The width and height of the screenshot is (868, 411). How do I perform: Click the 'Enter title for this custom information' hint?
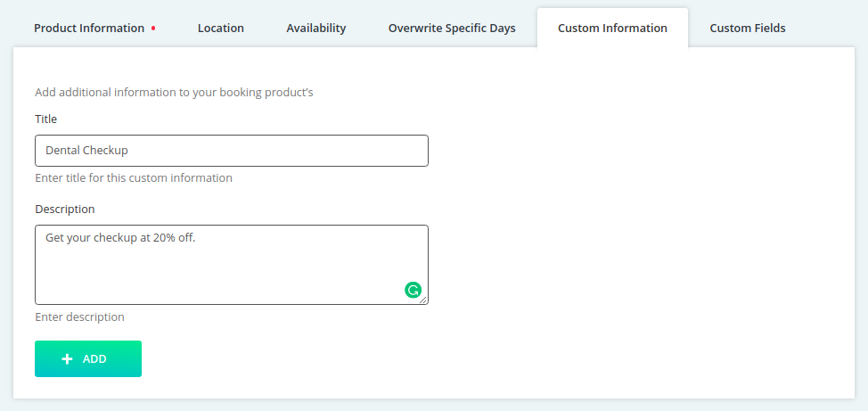tap(134, 178)
